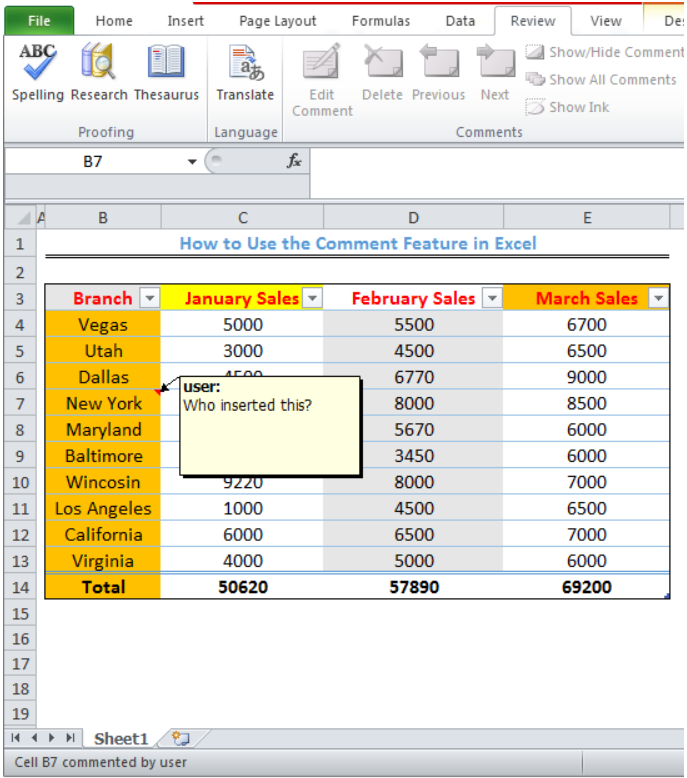The image size is (687, 778).
Task: Select row 4 header
Action: pos(20,325)
